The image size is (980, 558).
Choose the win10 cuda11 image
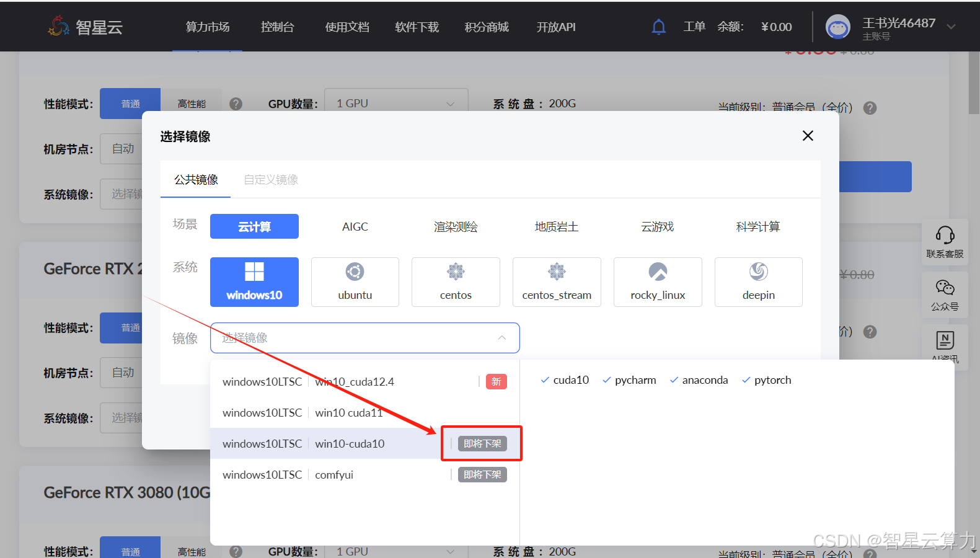pos(364,412)
